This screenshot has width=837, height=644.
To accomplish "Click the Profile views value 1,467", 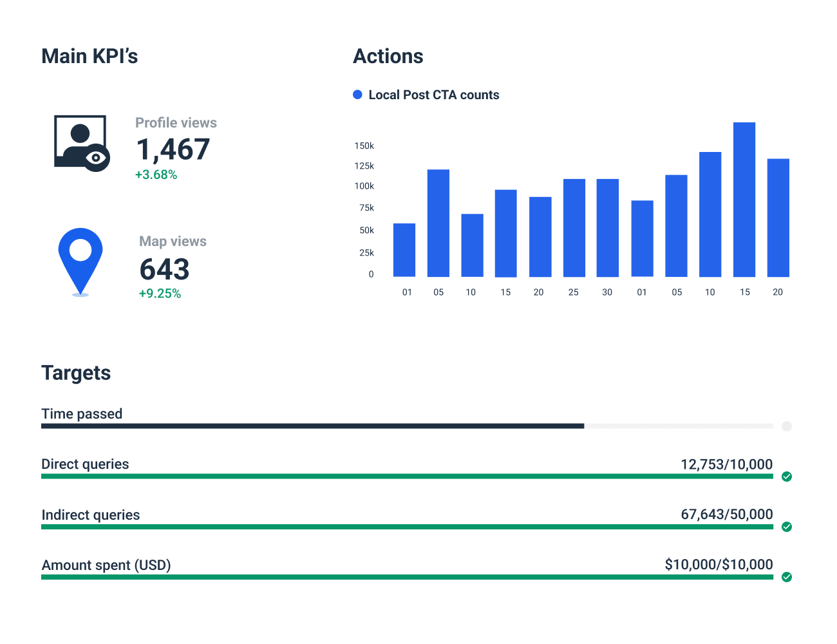I will pos(174,150).
